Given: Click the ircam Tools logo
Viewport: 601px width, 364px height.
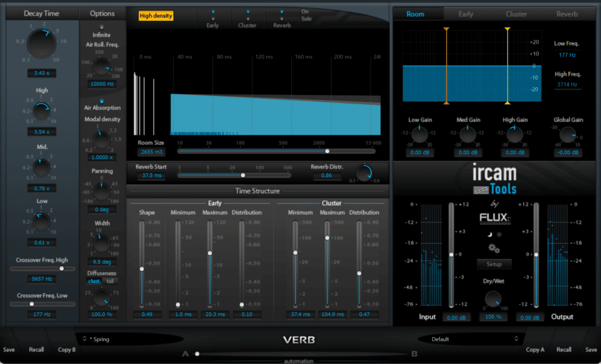Looking at the screenshot, I should pyautogui.click(x=494, y=176).
